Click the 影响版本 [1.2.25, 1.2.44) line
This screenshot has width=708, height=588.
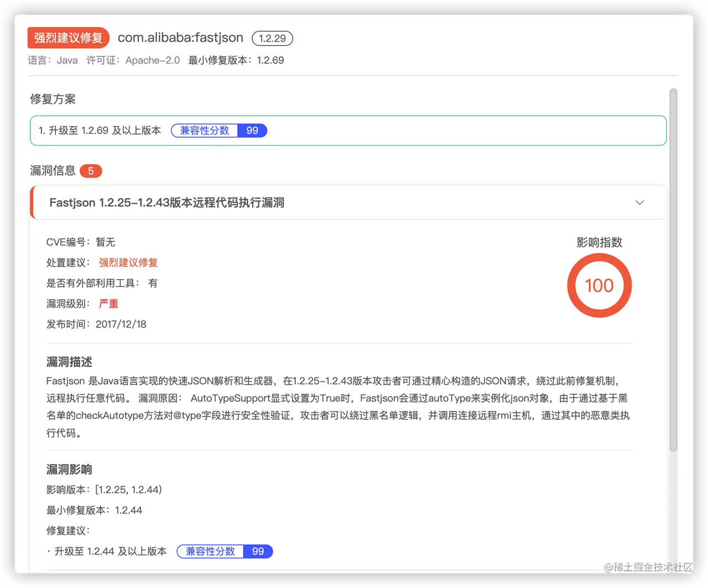tap(104, 490)
